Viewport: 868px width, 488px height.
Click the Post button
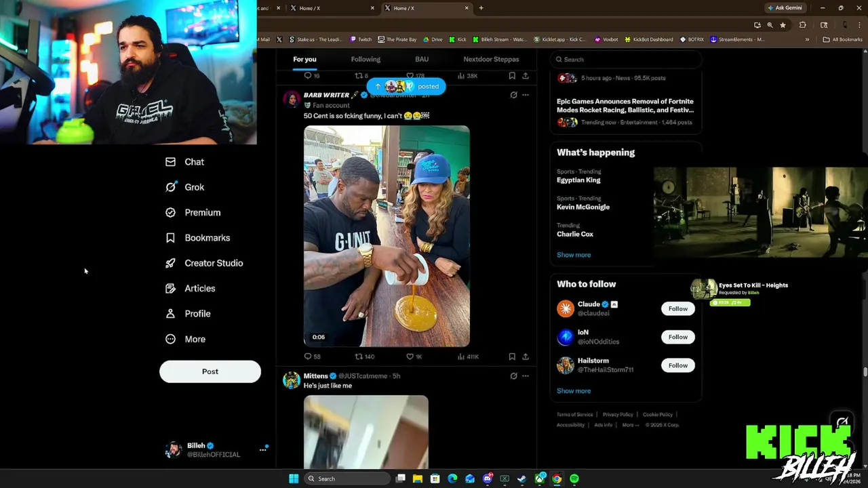click(210, 371)
